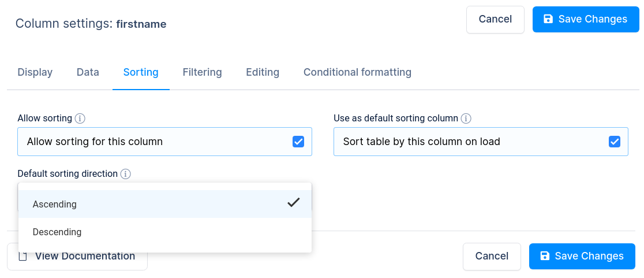Viewport: 644px width, 278px height.
Task: Click the top Cancel button
Action: [x=495, y=19]
